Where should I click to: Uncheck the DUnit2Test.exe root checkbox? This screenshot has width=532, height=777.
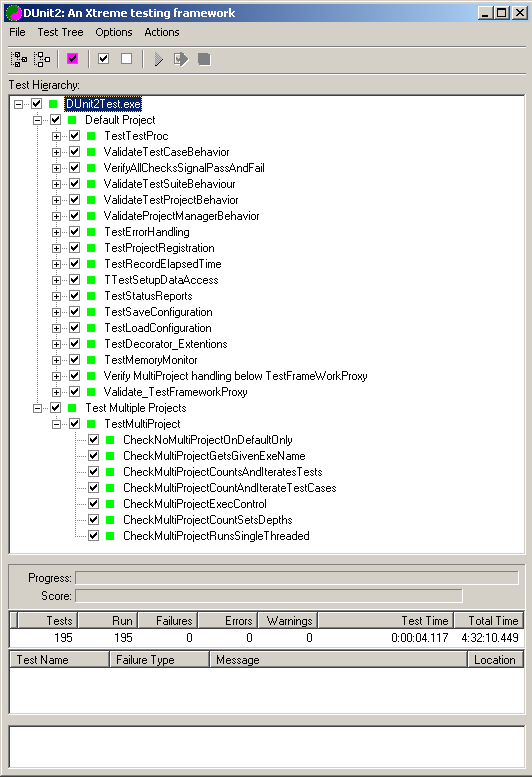(x=36, y=104)
